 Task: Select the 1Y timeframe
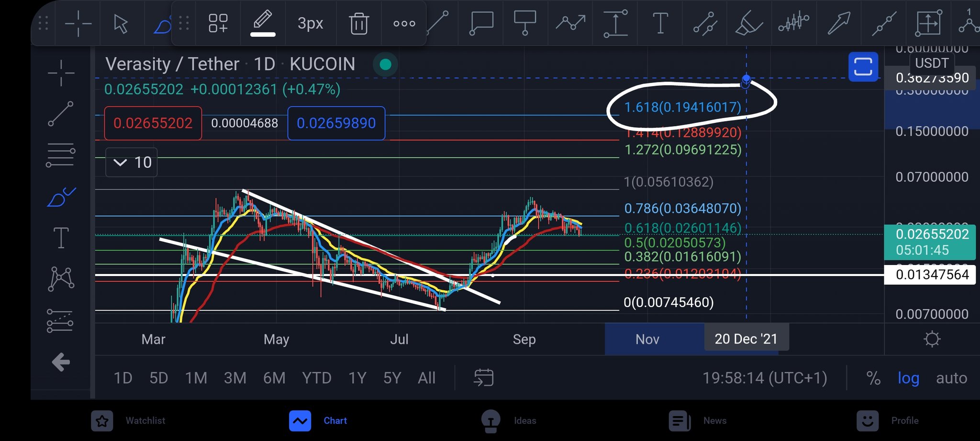(x=357, y=378)
